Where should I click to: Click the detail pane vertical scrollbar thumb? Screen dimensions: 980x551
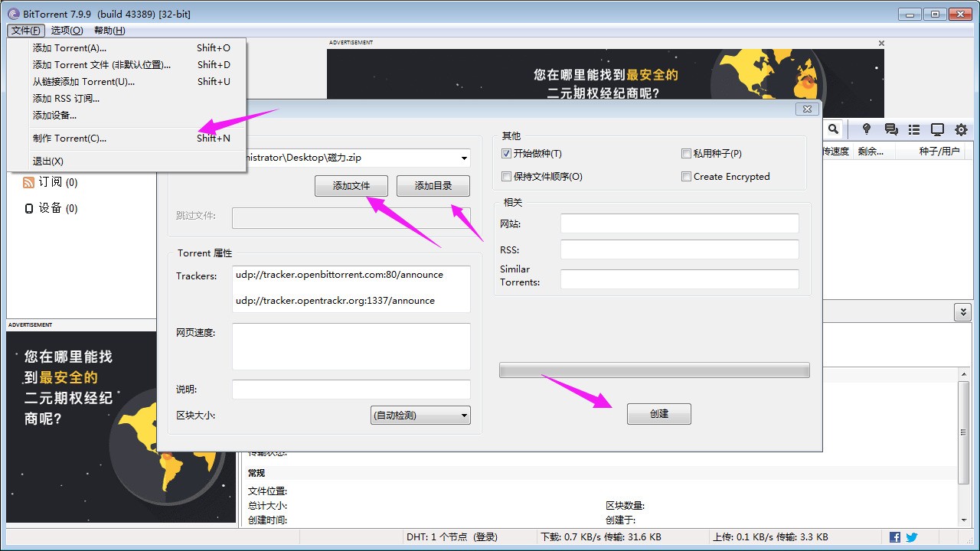[x=964, y=432]
